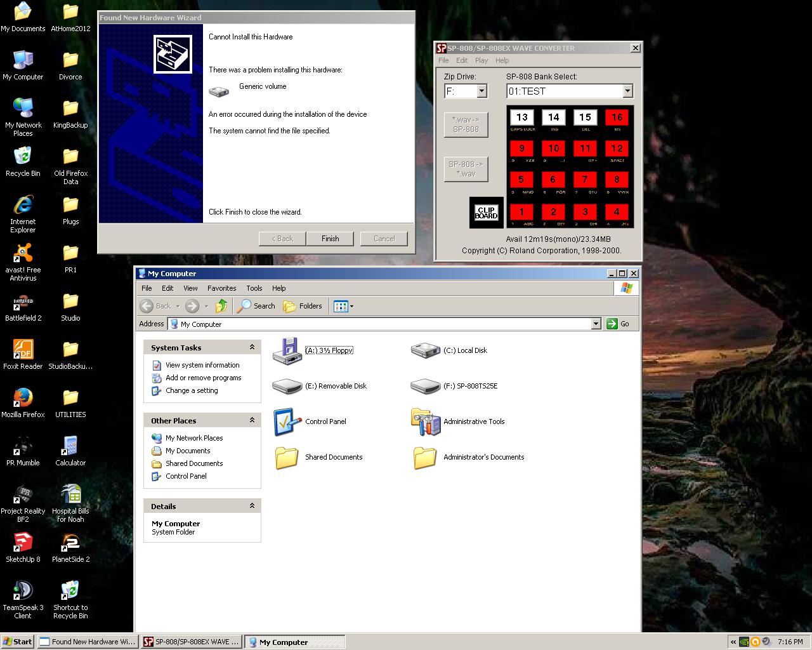Open the Edit menu in SP-808 converter
The image size is (812, 650).
point(462,60)
